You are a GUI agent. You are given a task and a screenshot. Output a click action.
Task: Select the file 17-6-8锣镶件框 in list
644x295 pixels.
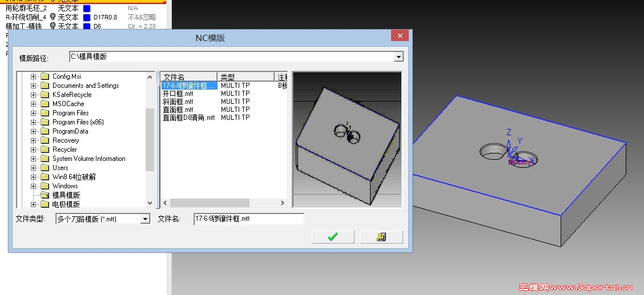[x=189, y=86]
